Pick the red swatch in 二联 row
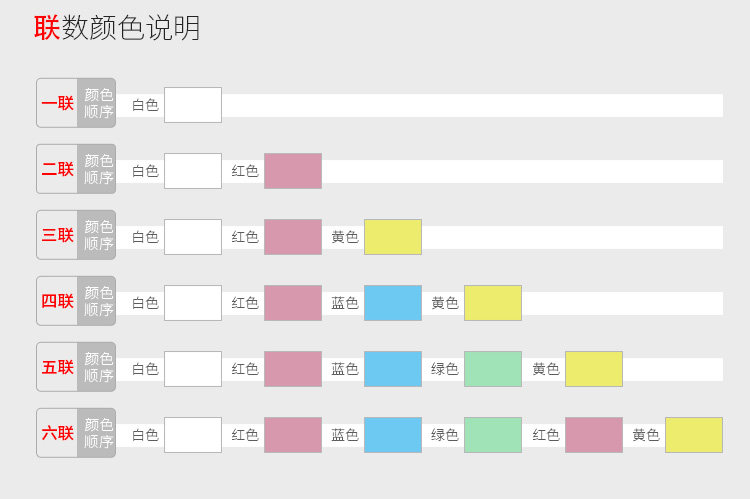 coord(293,171)
